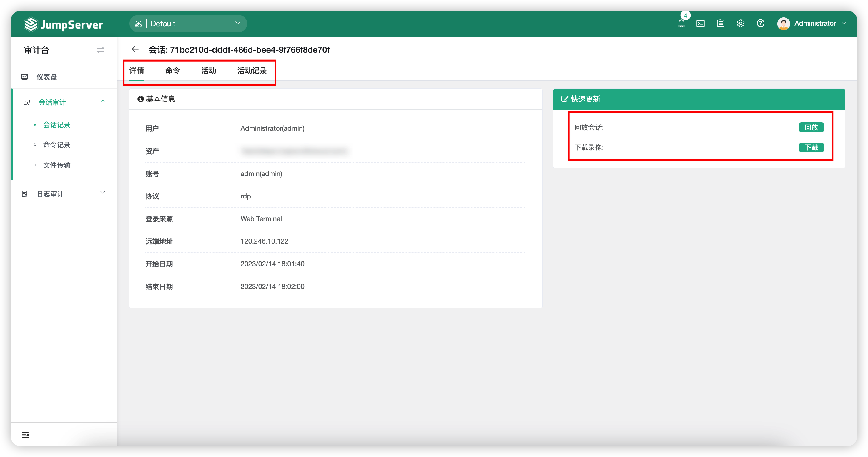Screen dimensions: 868x457
Task: Go back using the left arrow
Action: click(x=135, y=49)
